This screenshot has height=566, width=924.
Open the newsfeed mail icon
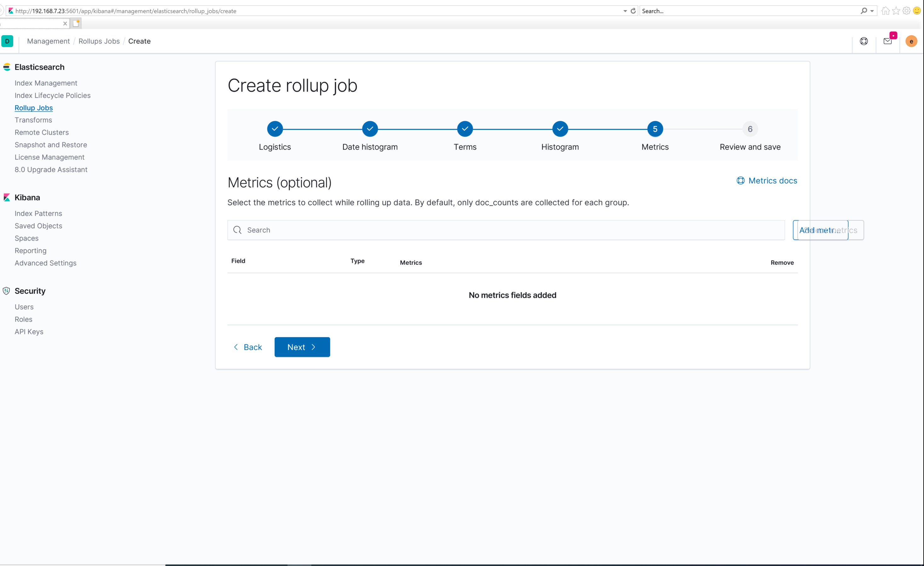click(x=887, y=41)
